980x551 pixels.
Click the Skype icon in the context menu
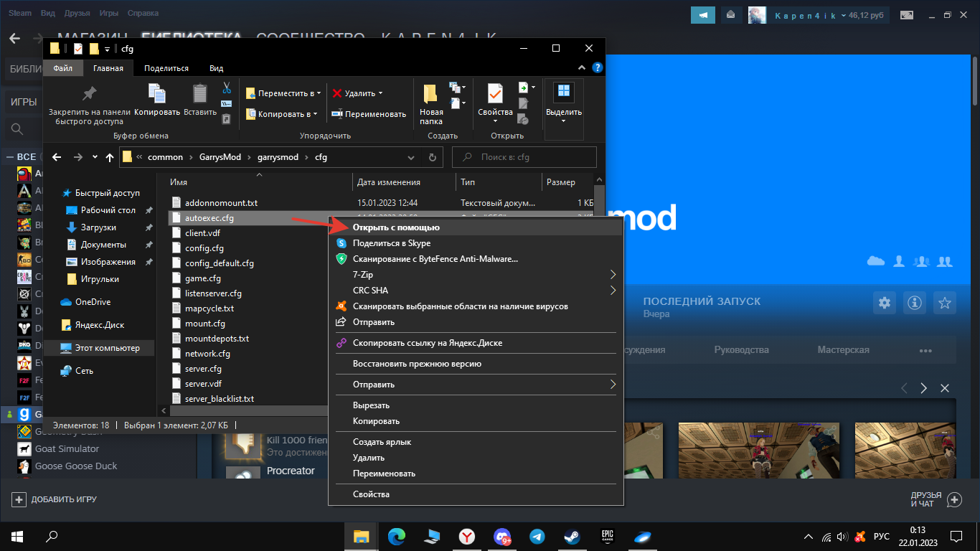pyautogui.click(x=341, y=243)
